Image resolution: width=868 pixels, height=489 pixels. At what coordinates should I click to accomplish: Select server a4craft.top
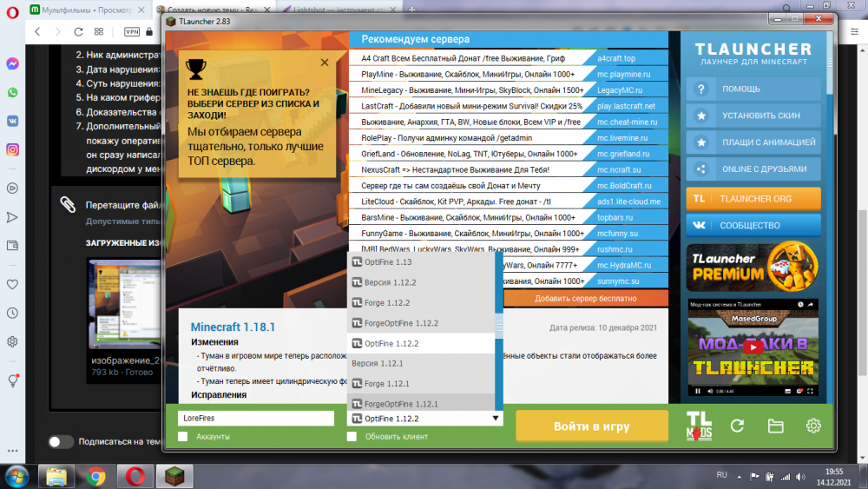[x=616, y=58]
